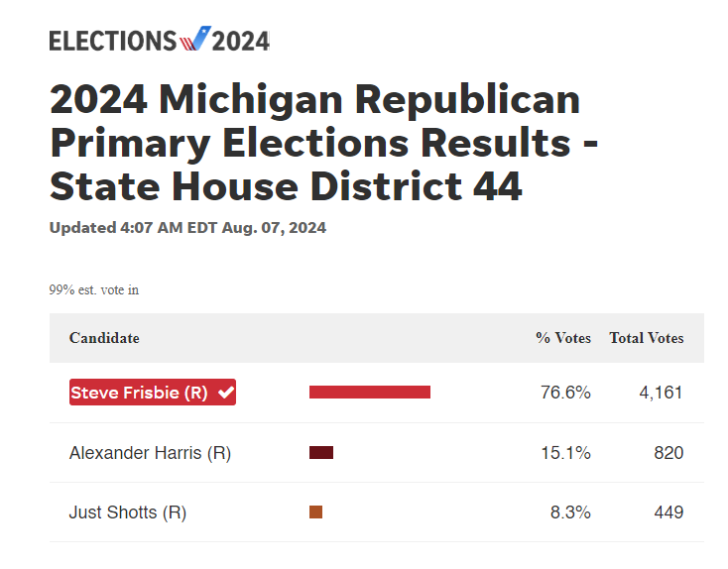
Task: Click the Candidate column header
Action: click(x=104, y=338)
